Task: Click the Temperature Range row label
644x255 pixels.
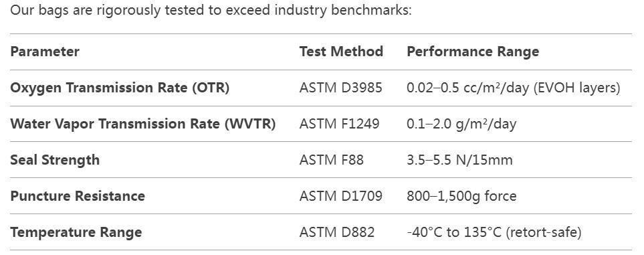Action: click(76, 232)
